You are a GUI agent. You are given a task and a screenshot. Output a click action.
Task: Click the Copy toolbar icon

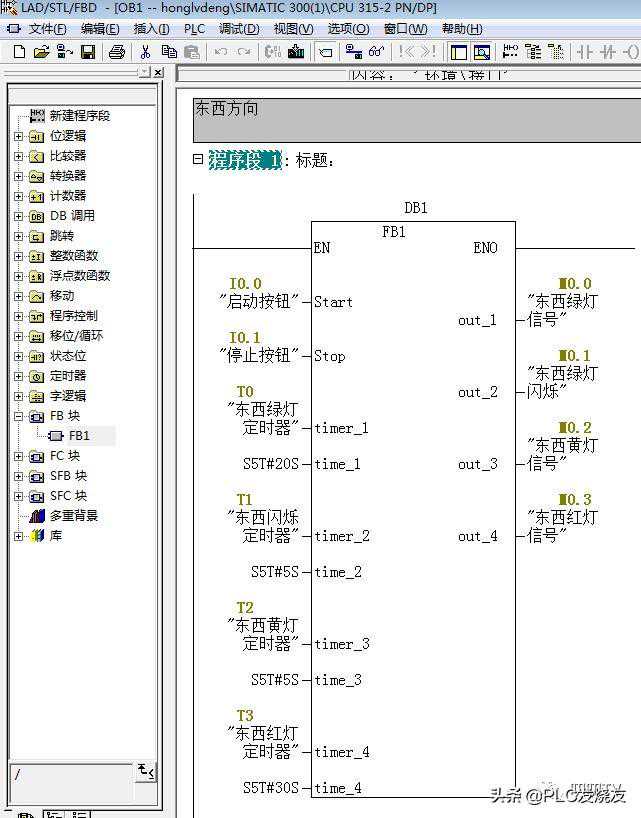click(169, 52)
